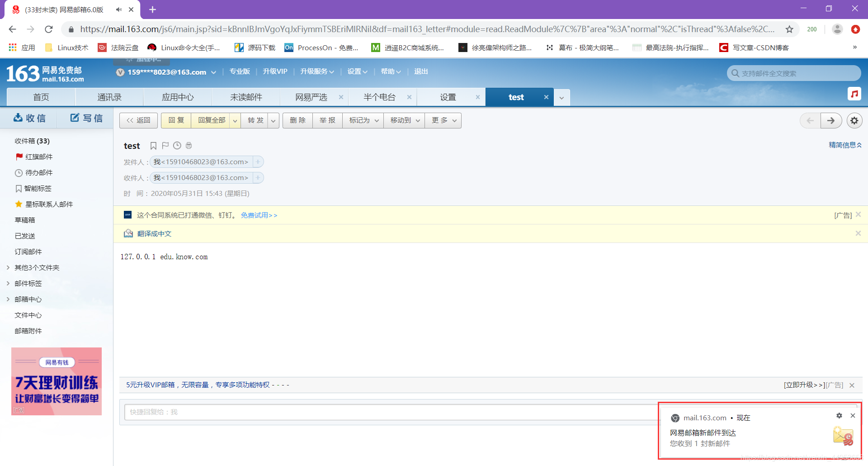Open the music note icon in header
The height and width of the screenshot is (466, 868).
click(x=854, y=94)
